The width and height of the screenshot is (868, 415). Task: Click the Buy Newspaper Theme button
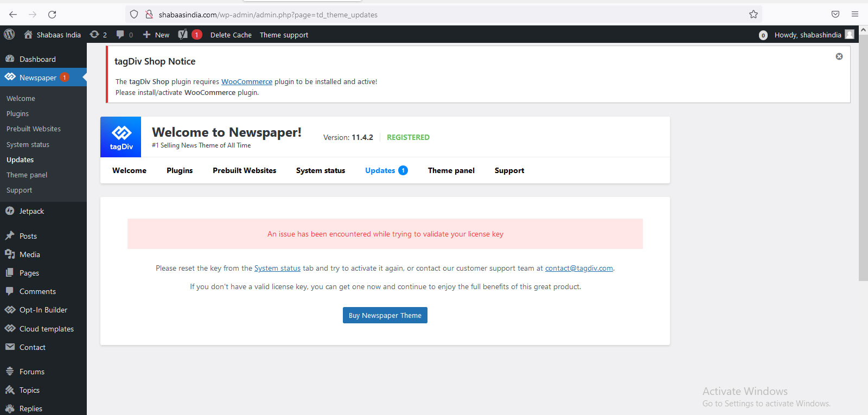[x=385, y=315]
